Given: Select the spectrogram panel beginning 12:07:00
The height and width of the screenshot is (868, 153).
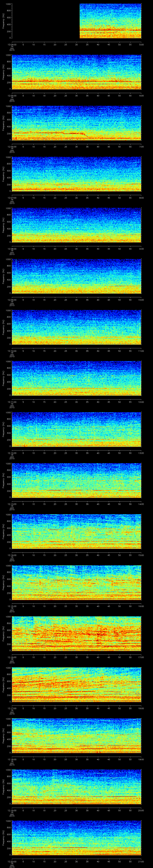Looking at the screenshot, I should pyautogui.click(x=77, y=174).
